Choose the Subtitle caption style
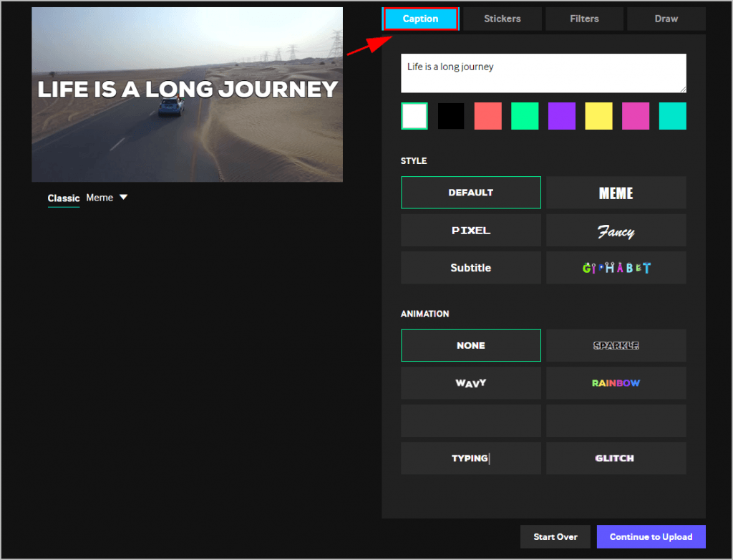Viewport: 733px width, 560px height. (471, 268)
